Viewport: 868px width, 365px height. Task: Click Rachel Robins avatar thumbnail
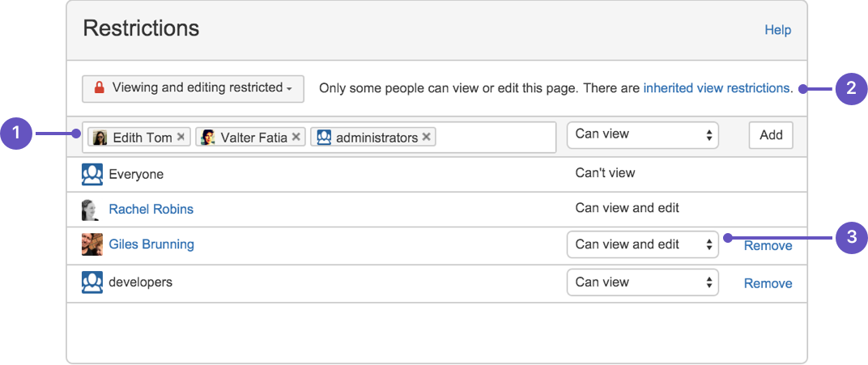pyautogui.click(x=91, y=210)
